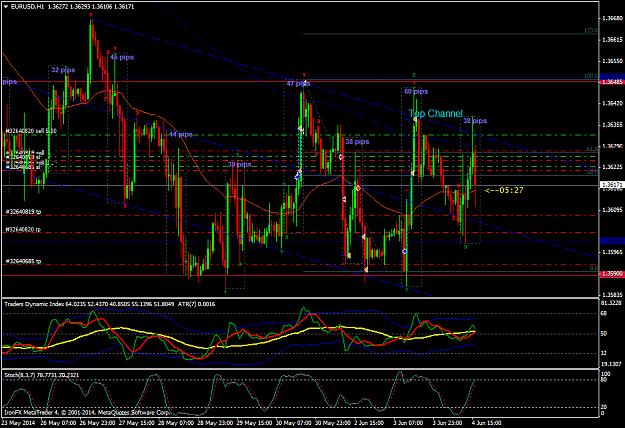Click the 19.1307 value on TDI scale
The width and height of the screenshot is (625, 428).
pos(611,364)
